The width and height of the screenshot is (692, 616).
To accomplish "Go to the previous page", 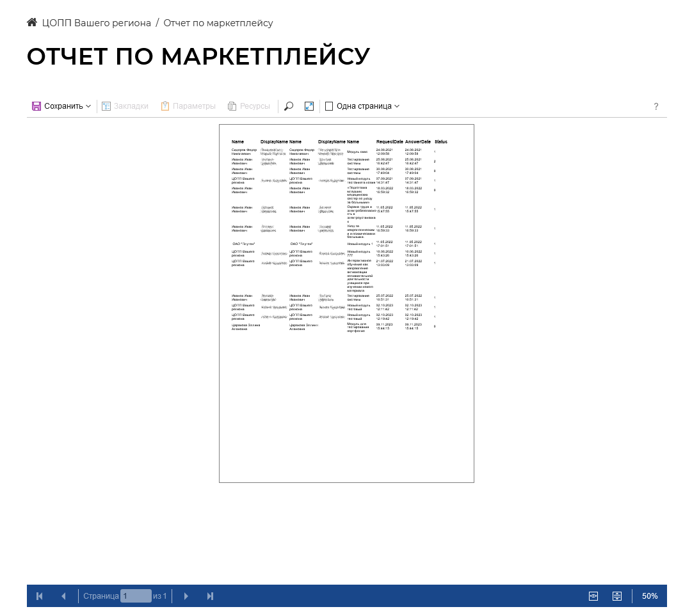I will (63, 596).
